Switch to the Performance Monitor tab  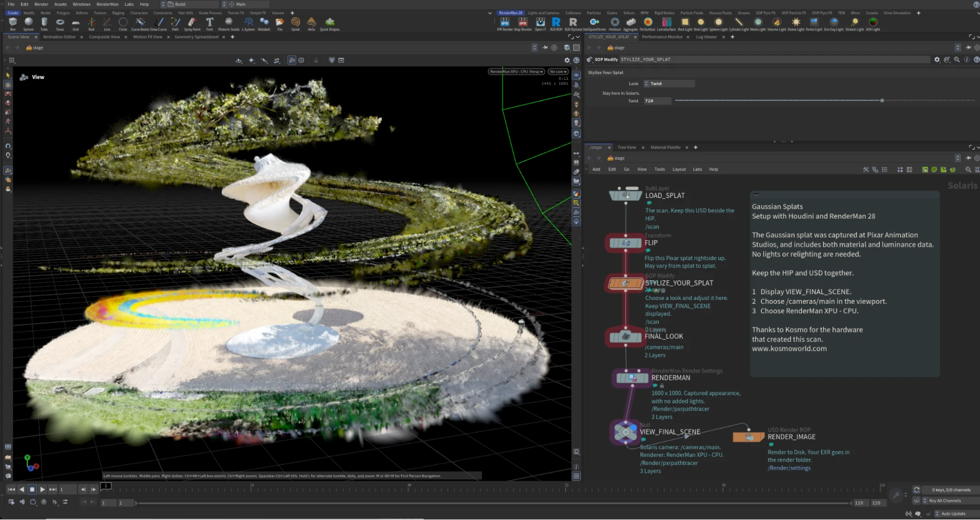(662, 37)
